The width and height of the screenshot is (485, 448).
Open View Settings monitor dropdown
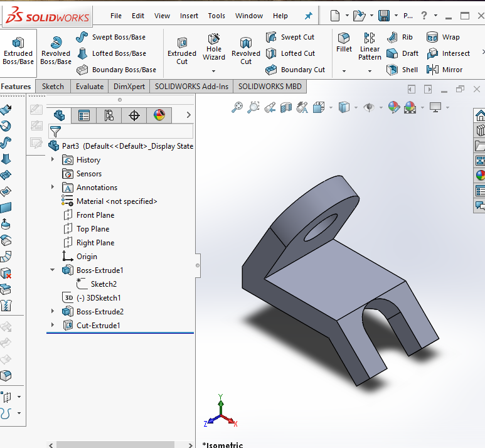click(x=447, y=108)
